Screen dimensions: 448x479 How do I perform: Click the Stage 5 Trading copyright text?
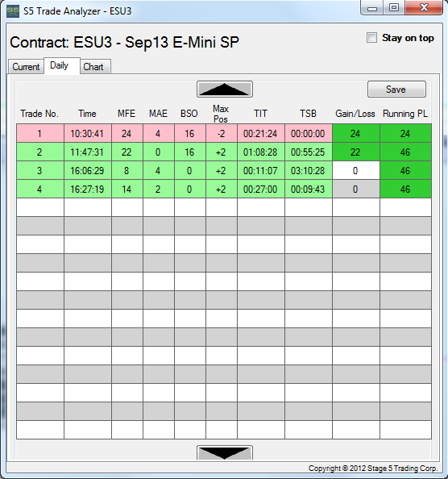(x=373, y=469)
